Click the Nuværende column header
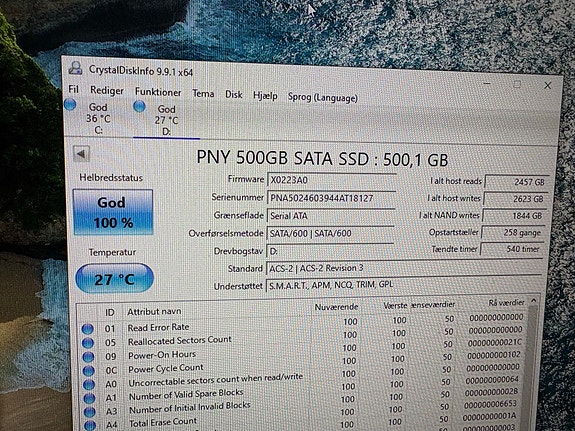 coord(336,307)
